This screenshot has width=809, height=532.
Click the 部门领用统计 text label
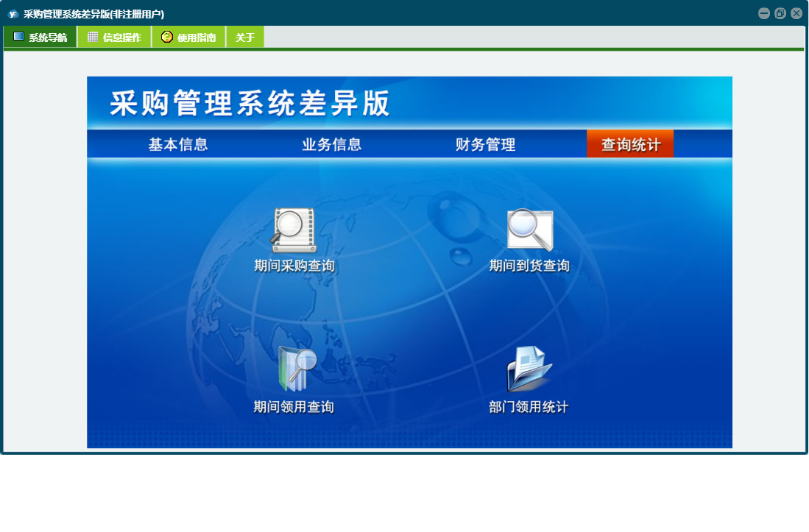(529, 407)
